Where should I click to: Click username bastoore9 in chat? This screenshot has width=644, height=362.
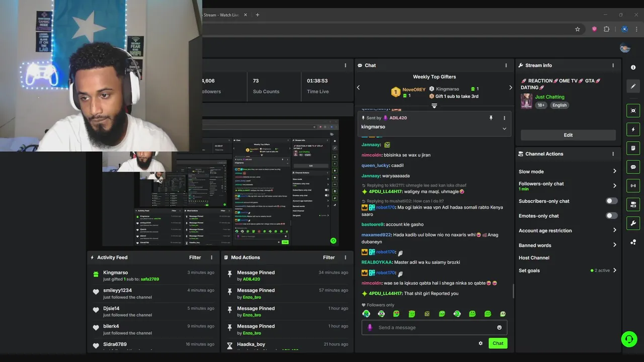click(372, 225)
